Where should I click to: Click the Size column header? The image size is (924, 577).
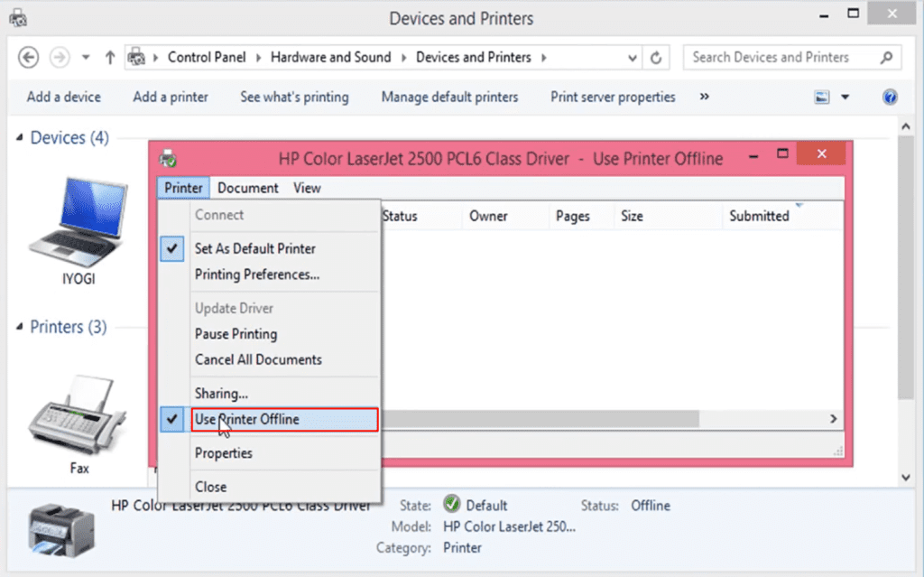pos(669,216)
